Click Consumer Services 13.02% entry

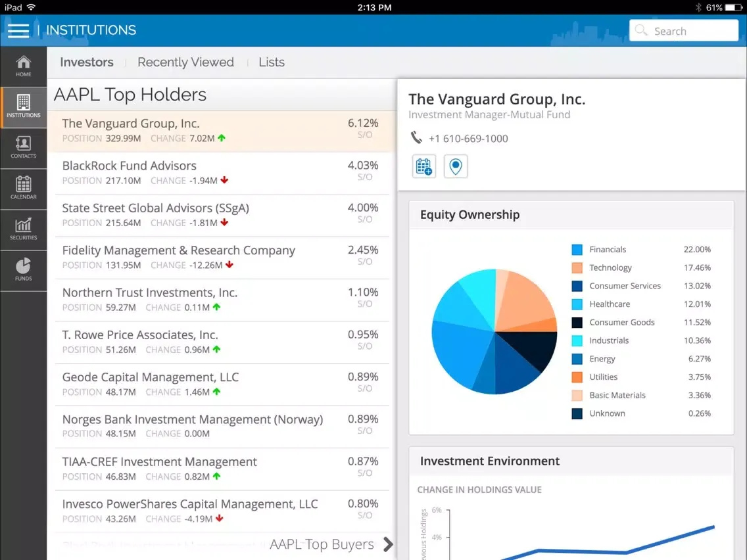tap(640, 286)
